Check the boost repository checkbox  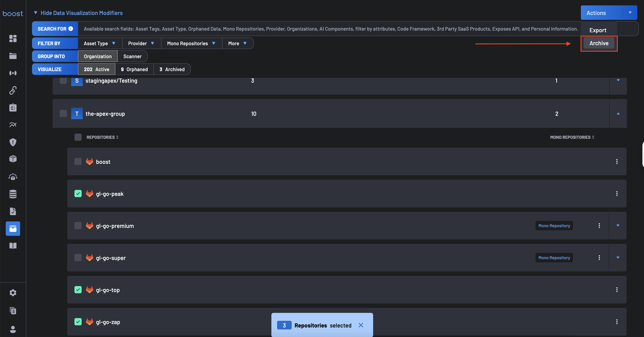point(78,161)
